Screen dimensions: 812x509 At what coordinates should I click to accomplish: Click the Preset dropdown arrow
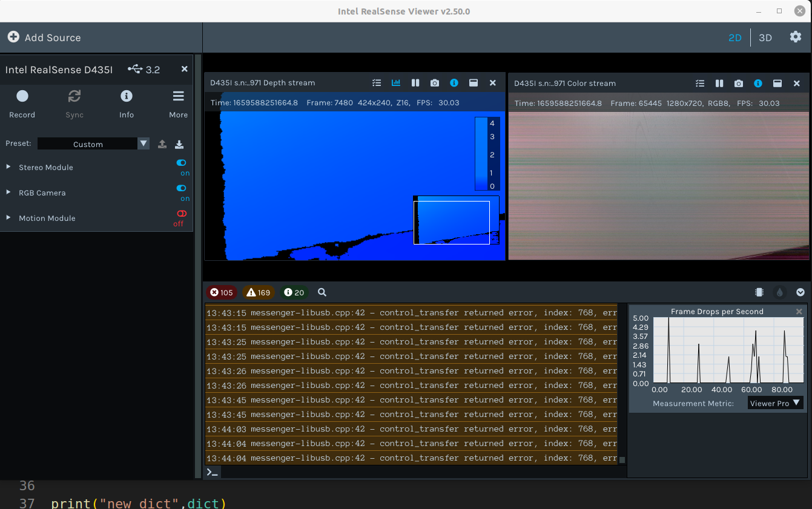(x=144, y=144)
